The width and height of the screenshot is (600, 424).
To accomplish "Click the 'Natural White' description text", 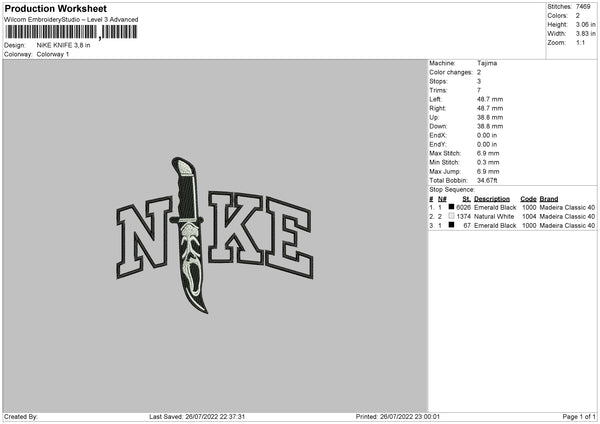I will [494, 217].
